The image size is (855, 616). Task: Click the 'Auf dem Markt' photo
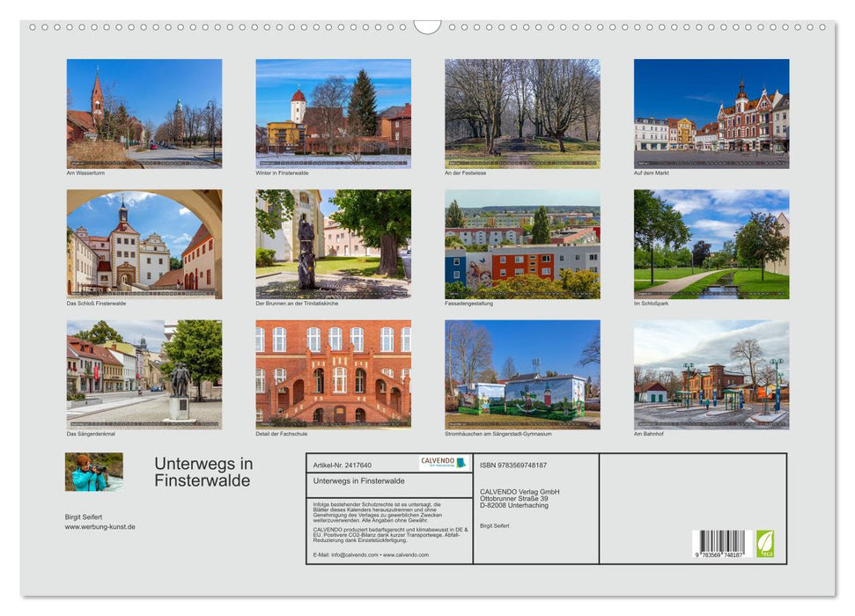coord(711,114)
